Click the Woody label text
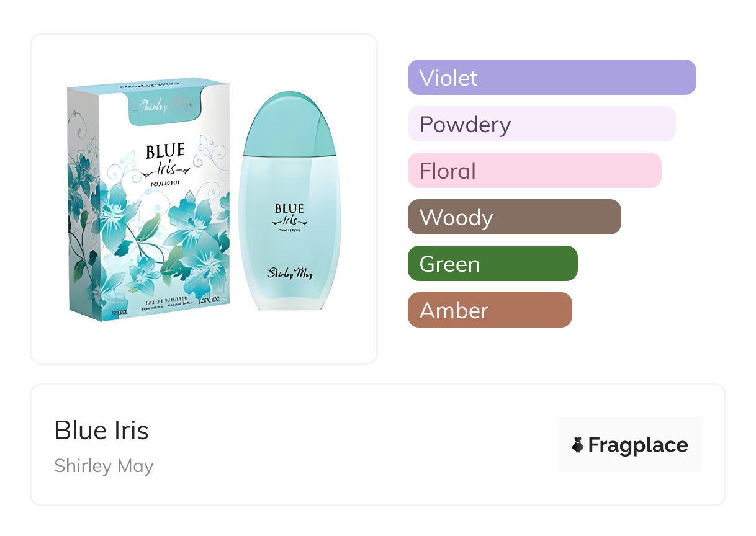Screen dimensions: 756x536 [x=456, y=217]
